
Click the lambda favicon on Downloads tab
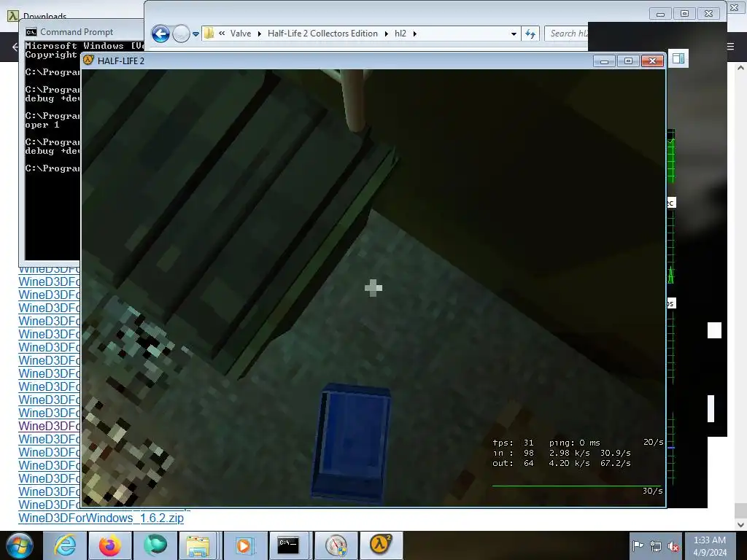pyautogui.click(x=12, y=16)
